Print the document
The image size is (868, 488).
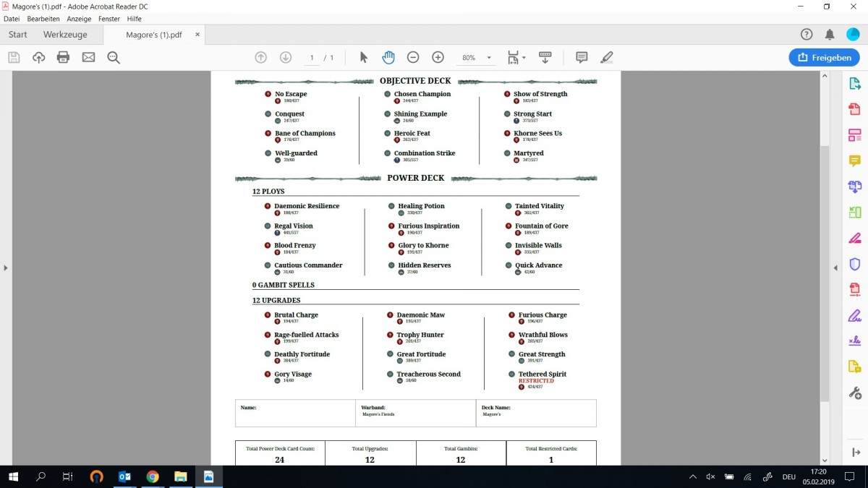click(x=63, y=57)
